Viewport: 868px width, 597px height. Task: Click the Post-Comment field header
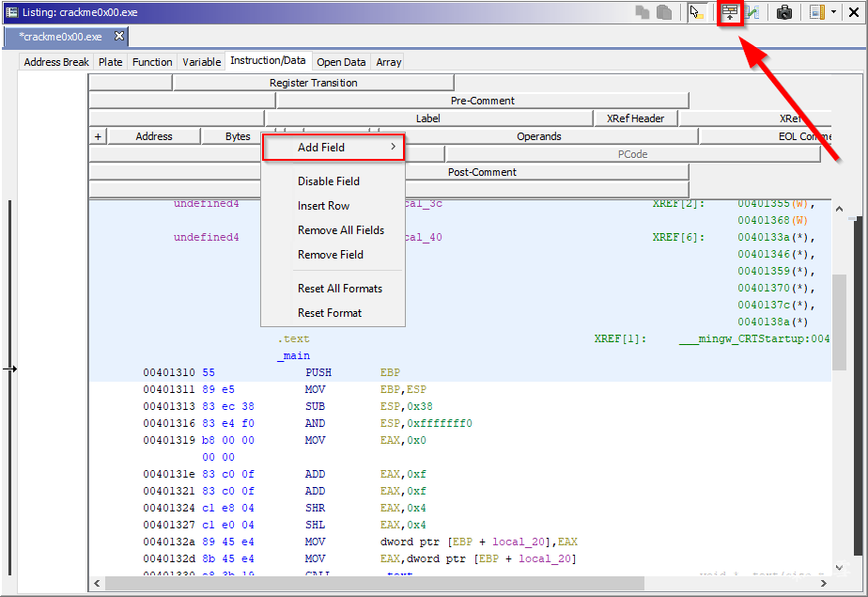coord(482,172)
